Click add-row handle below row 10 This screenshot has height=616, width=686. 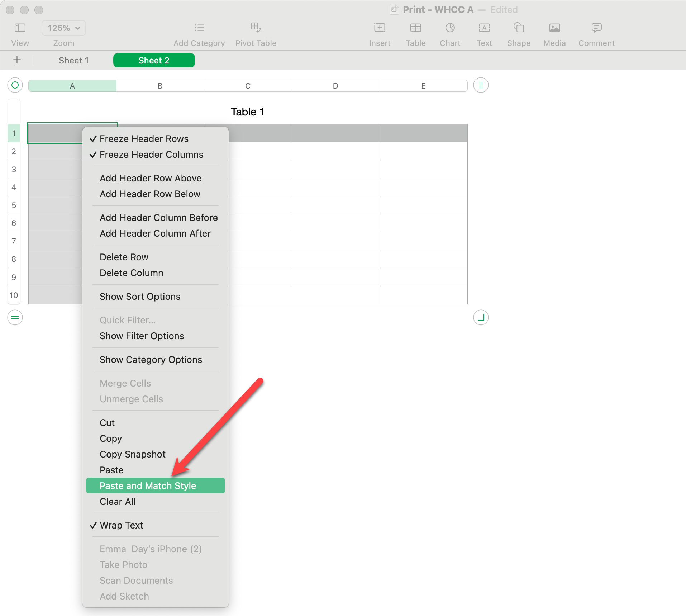click(15, 317)
